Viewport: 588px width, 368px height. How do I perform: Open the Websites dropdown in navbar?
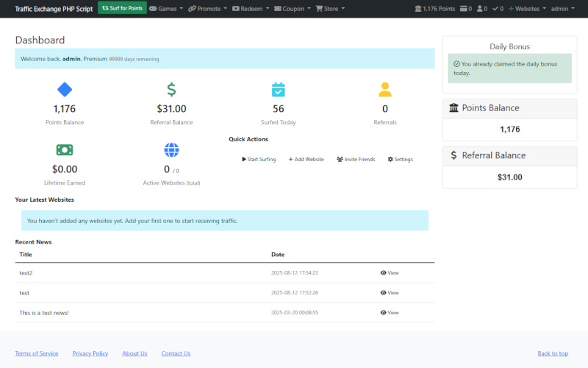coord(527,9)
